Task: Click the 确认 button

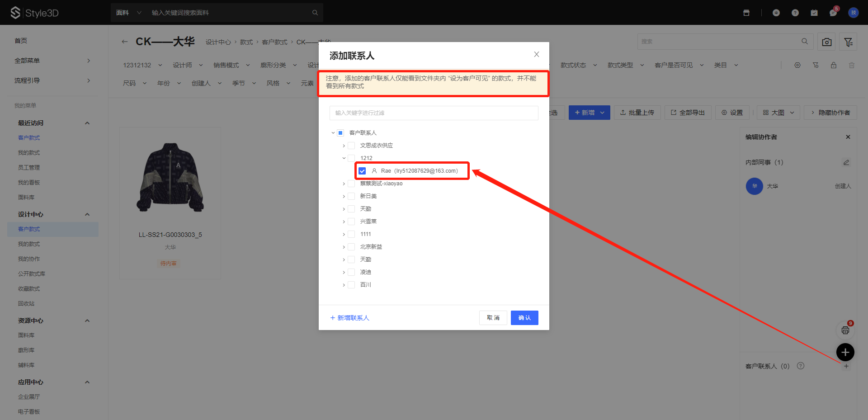Action: pos(524,318)
